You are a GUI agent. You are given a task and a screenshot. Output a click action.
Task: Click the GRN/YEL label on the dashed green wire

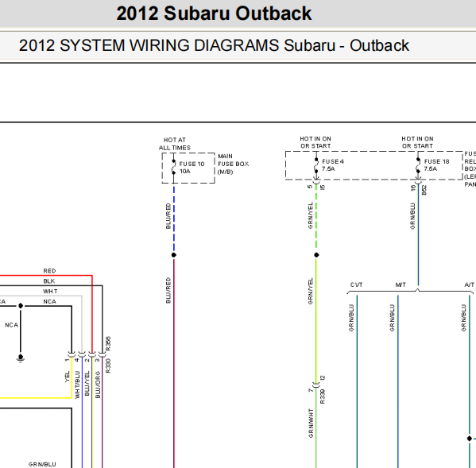[x=310, y=215]
